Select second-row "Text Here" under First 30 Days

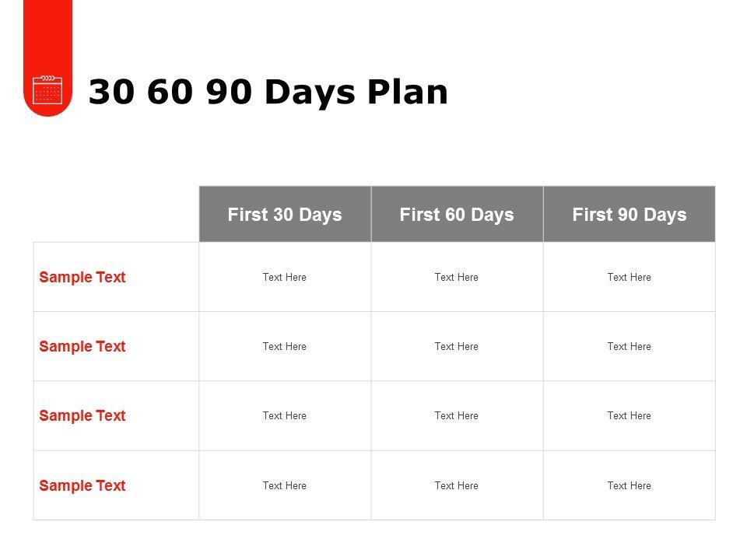click(285, 346)
